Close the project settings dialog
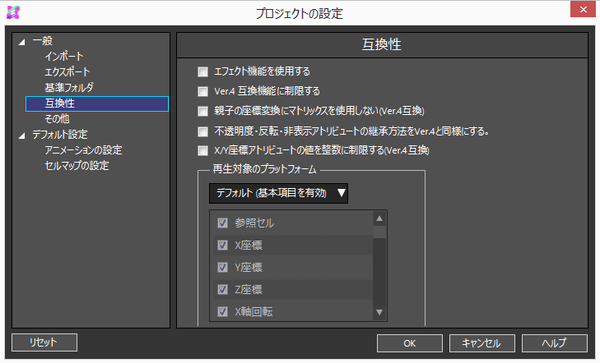This screenshot has width=600, height=363. tap(583, 9)
